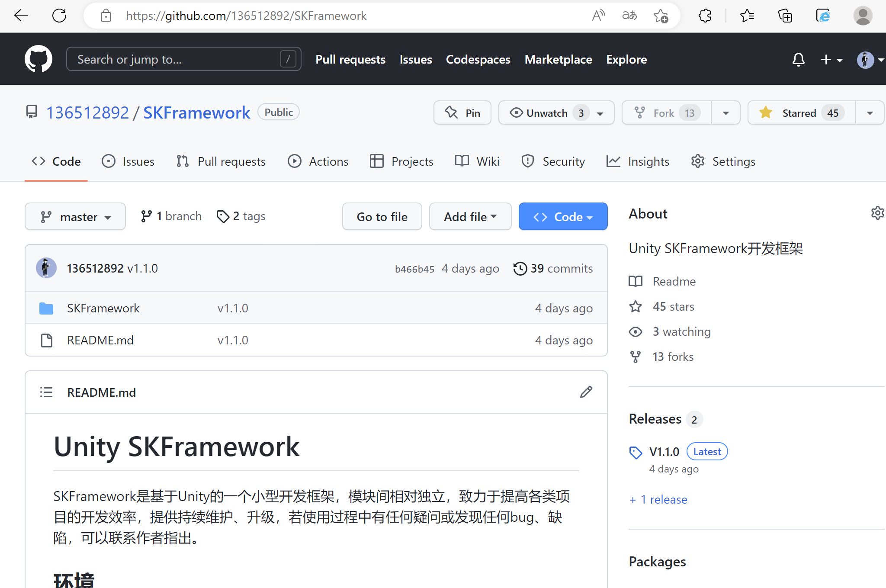
Task: Open browser Extensions puzzle icon
Action: (705, 16)
